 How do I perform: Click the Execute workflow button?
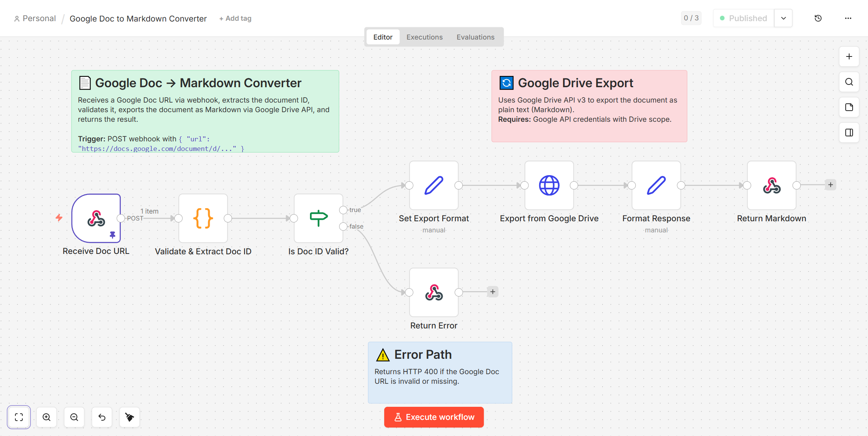click(434, 417)
